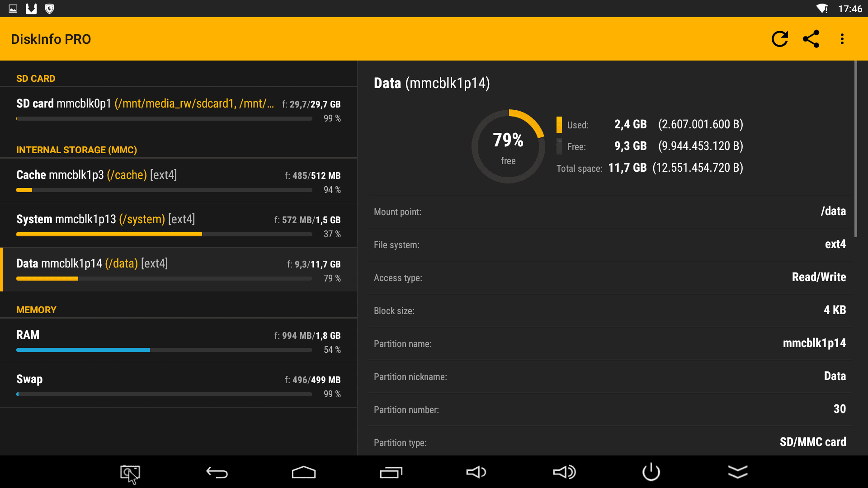Tap the Partition name mmcblk1p14 row
Image resolution: width=868 pixels, height=488 pixels.
pyautogui.click(x=610, y=343)
